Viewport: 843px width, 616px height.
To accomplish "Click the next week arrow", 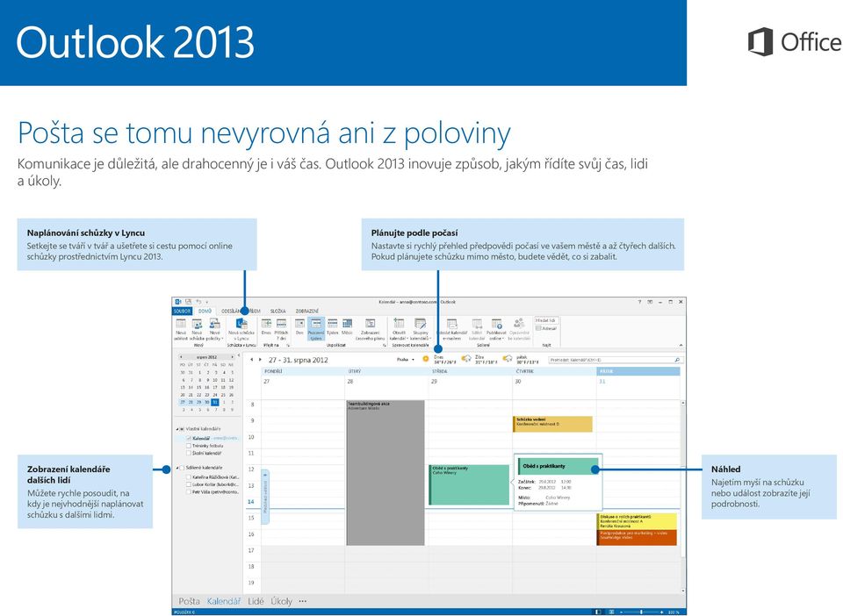I will coord(260,359).
